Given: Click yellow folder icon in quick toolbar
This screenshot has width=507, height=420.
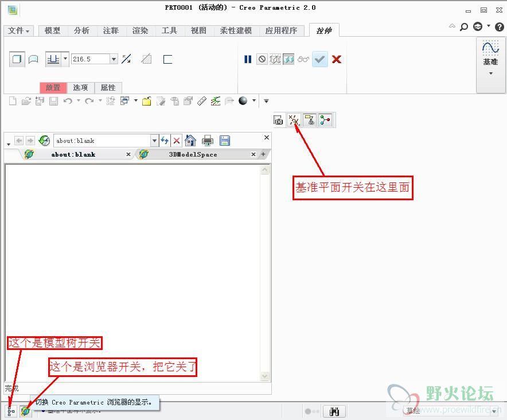Looking at the screenshot, I should (x=146, y=102).
